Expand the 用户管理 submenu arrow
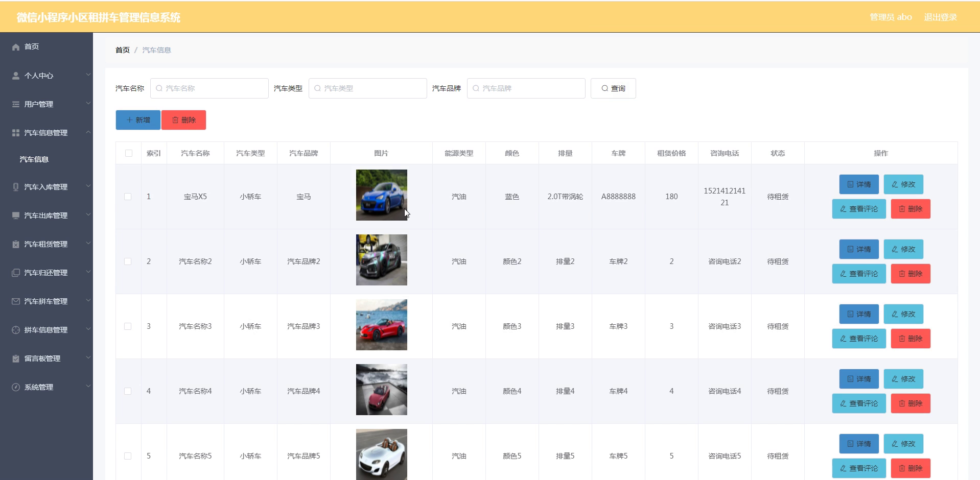This screenshot has width=980, height=480. click(x=88, y=104)
